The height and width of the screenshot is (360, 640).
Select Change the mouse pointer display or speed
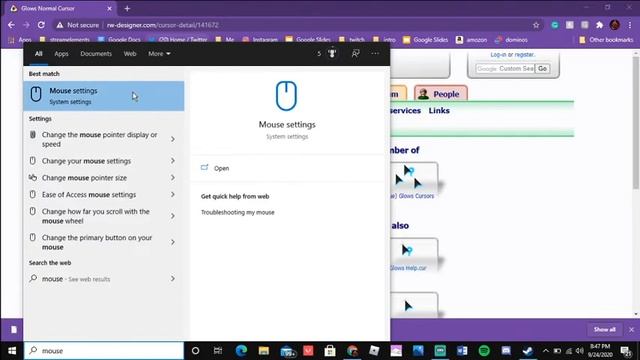pos(99,139)
